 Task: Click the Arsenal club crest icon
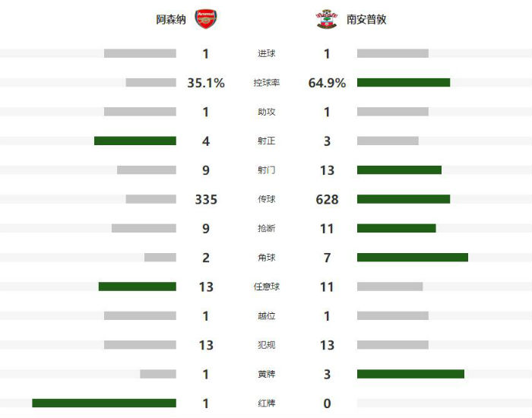206,19
